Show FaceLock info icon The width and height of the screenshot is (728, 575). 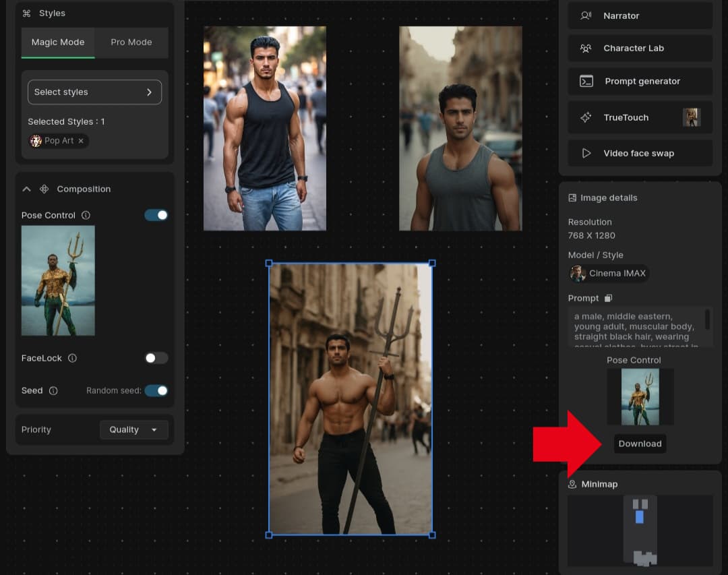coord(72,358)
